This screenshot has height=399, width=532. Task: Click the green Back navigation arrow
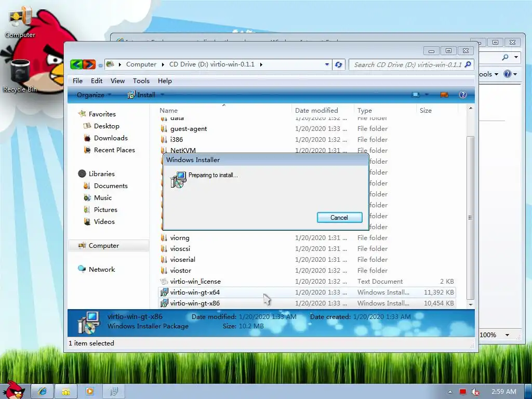(77, 64)
